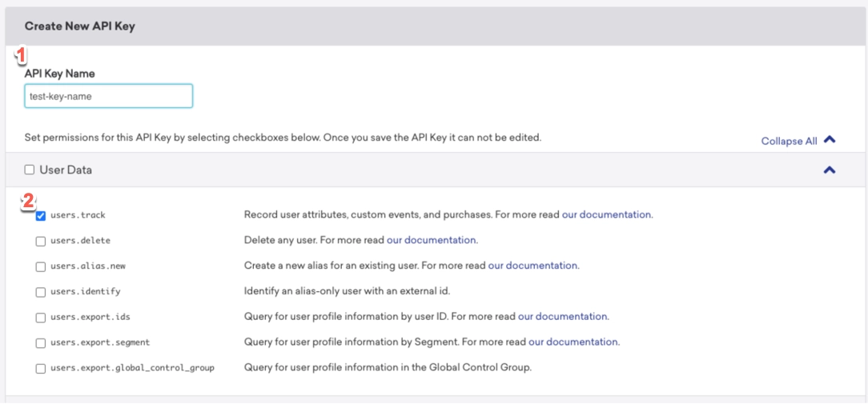This screenshot has width=868, height=404.
Task: Collapse the User Data section with its arrow
Action: pos(830,170)
